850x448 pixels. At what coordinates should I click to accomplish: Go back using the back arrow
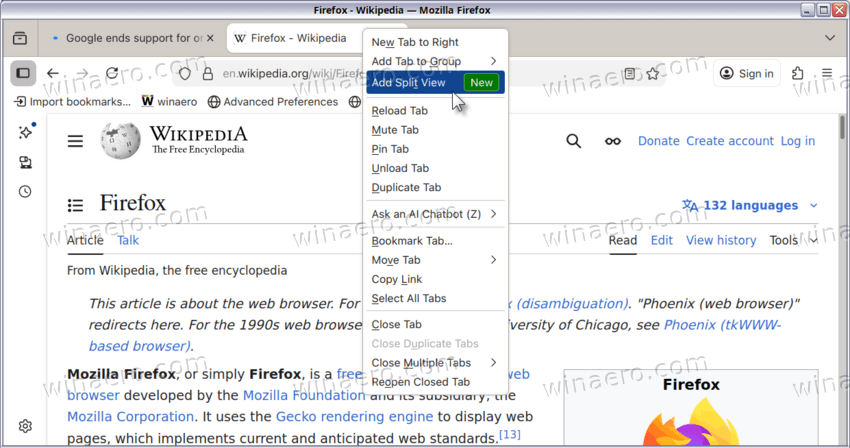pos(53,73)
